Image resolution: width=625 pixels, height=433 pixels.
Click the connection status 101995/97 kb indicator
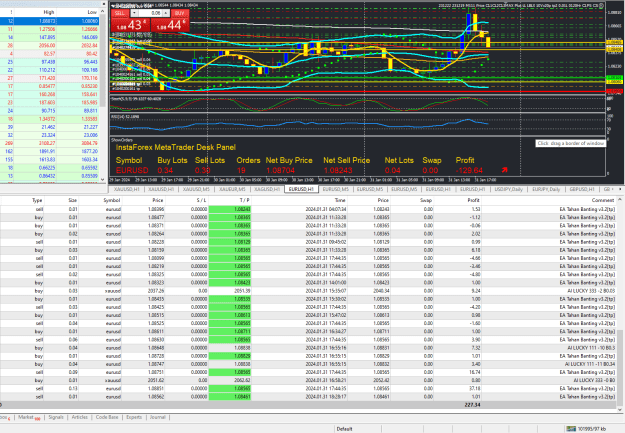[x=586, y=429]
